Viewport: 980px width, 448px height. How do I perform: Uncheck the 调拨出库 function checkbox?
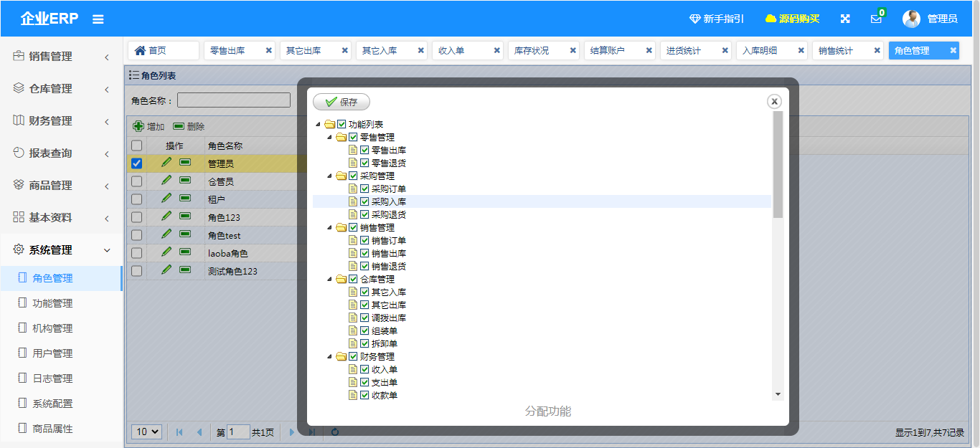coord(364,318)
